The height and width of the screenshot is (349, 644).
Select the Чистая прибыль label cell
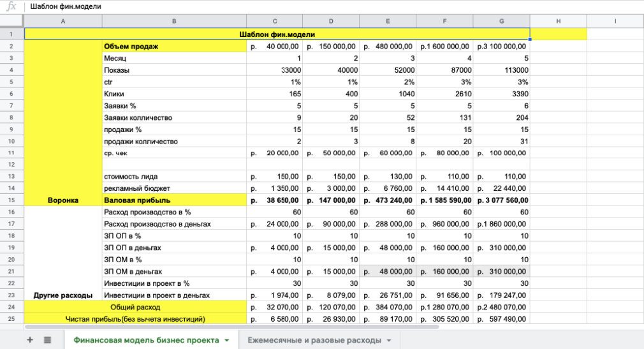tap(135, 319)
